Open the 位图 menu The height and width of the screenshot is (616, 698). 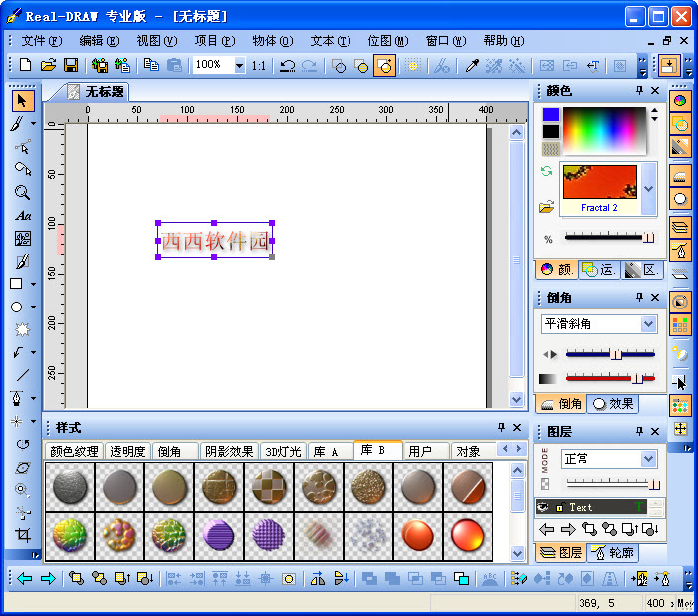(x=387, y=41)
